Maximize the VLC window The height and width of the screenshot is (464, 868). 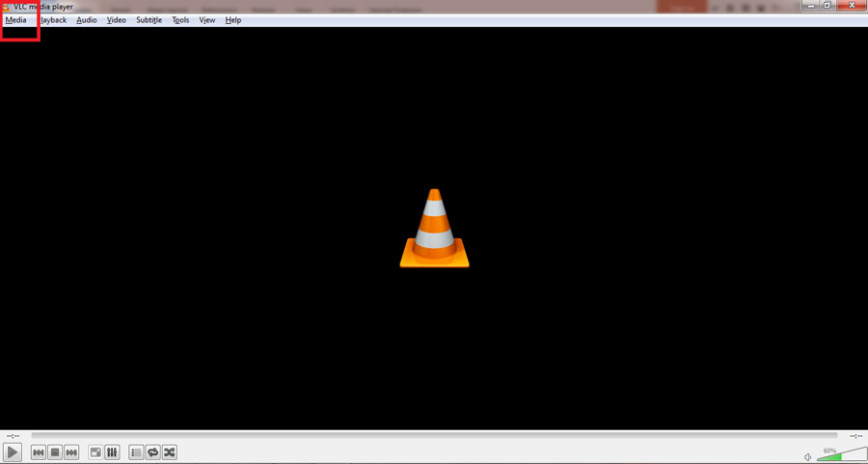[827, 5]
